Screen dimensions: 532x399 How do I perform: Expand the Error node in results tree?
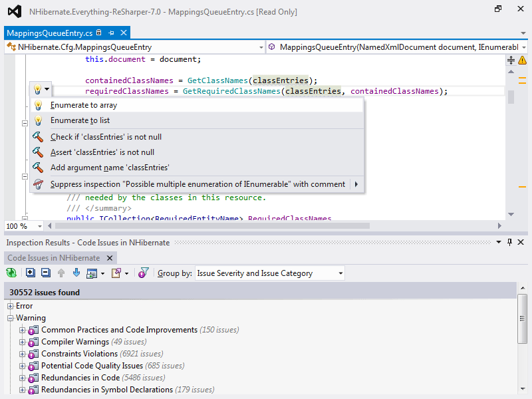click(11, 306)
